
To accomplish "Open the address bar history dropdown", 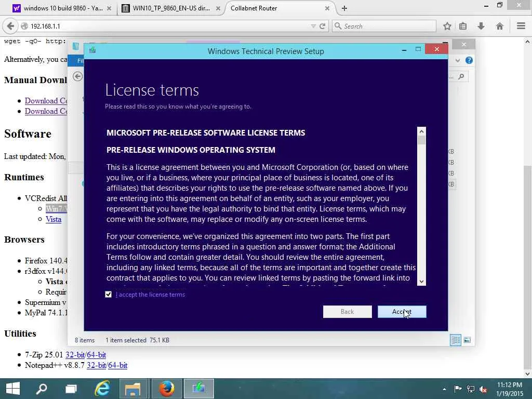I will 313,26.
